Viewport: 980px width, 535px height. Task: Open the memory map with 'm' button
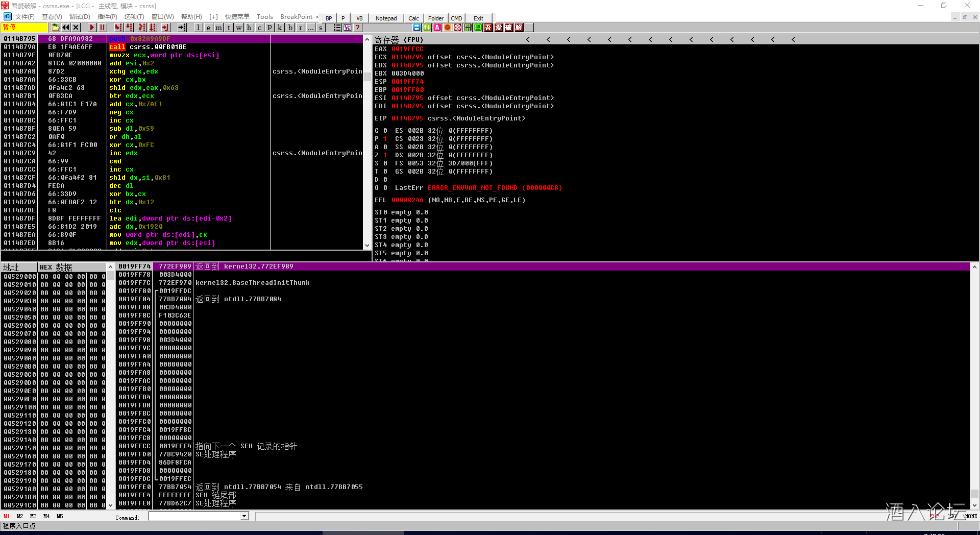(x=218, y=28)
